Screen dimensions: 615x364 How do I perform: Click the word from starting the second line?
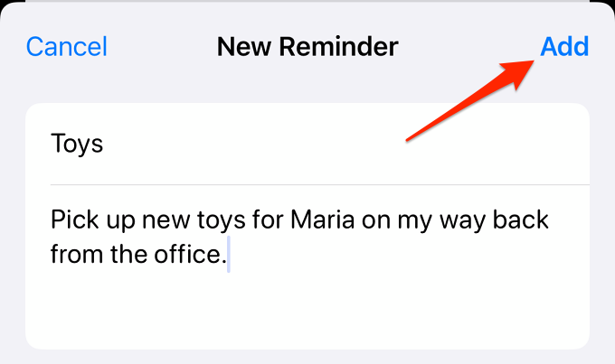(77, 254)
